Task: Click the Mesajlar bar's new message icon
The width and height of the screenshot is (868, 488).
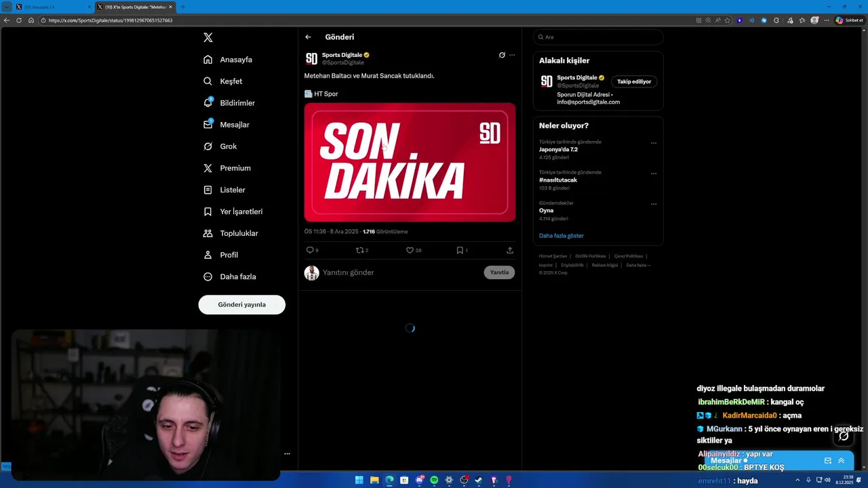Action: [827, 461]
